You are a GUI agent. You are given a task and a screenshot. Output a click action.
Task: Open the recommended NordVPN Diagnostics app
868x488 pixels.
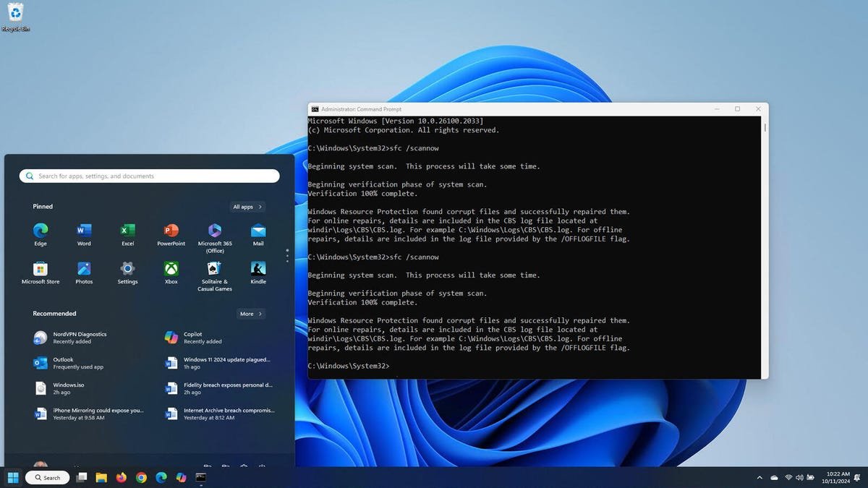pos(71,338)
